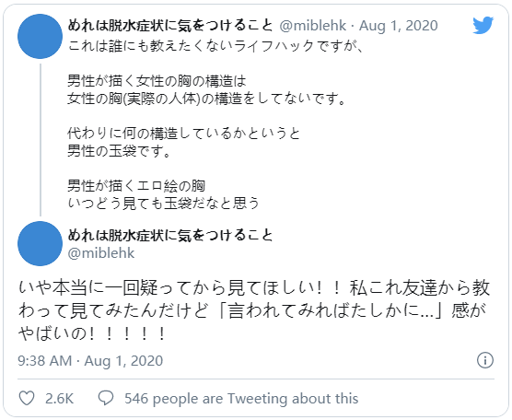Click the line 男性が描くエロ絵の胸
This screenshot has height=420, width=512.
pos(136,186)
